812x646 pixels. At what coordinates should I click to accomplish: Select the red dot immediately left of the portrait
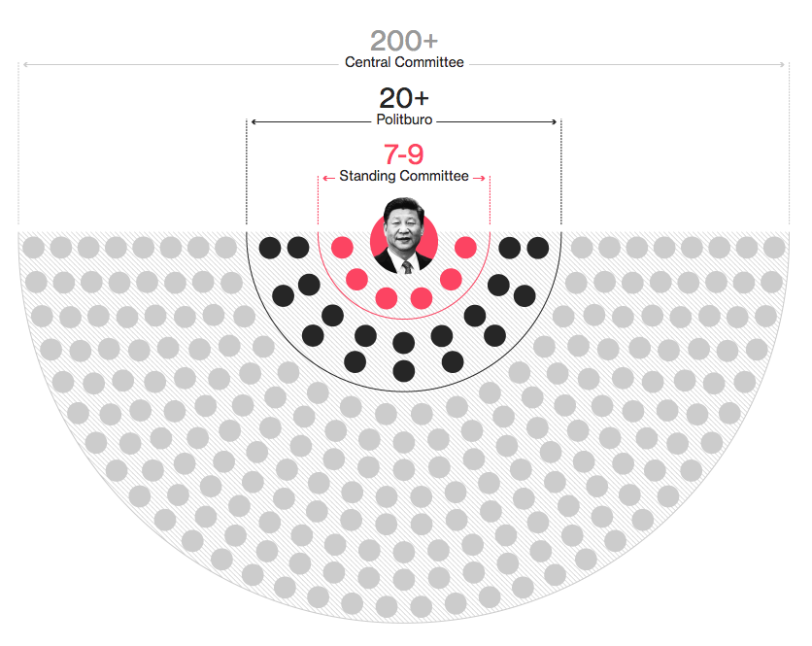click(x=342, y=247)
